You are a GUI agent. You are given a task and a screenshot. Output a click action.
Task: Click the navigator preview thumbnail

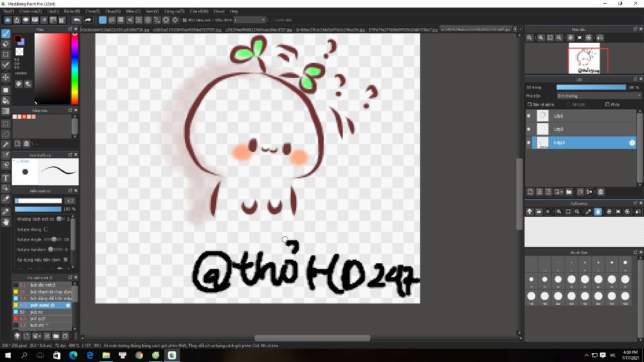pyautogui.click(x=584, y=59)
